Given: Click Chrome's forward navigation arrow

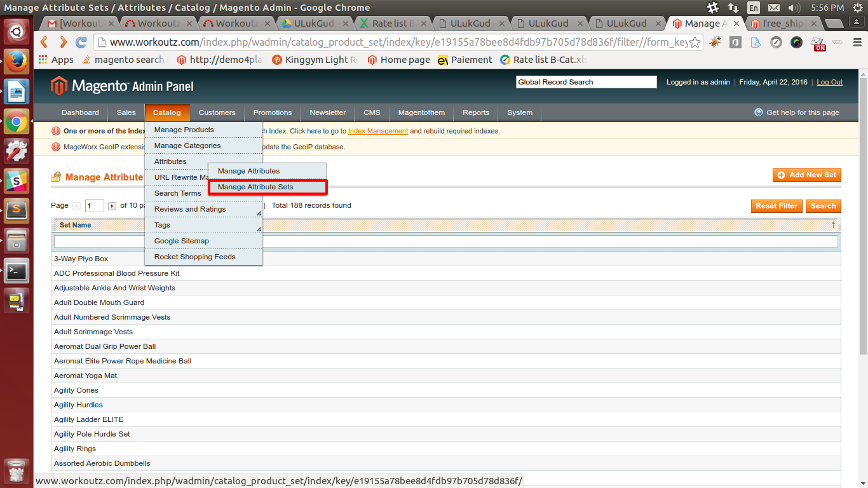Looking at the screenshot, I should tap(63, 42).
